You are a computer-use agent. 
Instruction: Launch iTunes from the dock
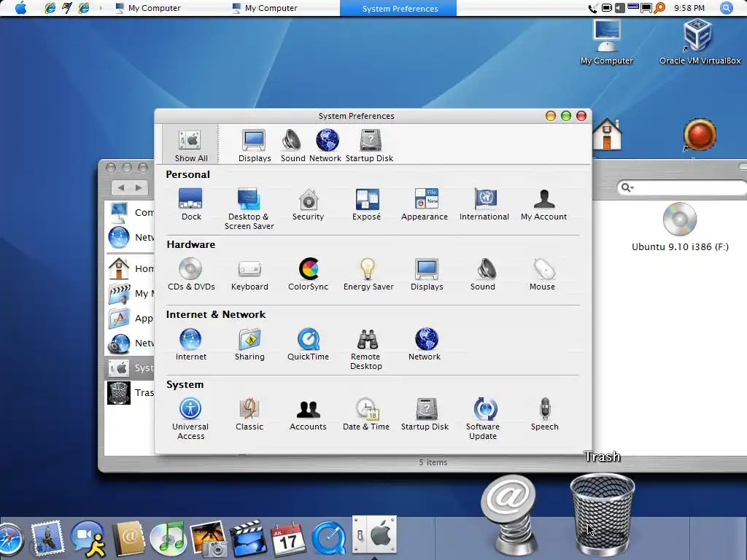[x=168, y=539]
